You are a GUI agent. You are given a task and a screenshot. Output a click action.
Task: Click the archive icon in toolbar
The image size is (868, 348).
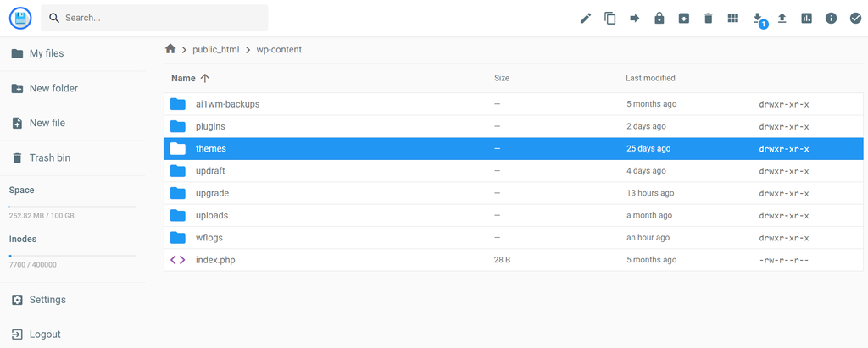coord(683,18)
